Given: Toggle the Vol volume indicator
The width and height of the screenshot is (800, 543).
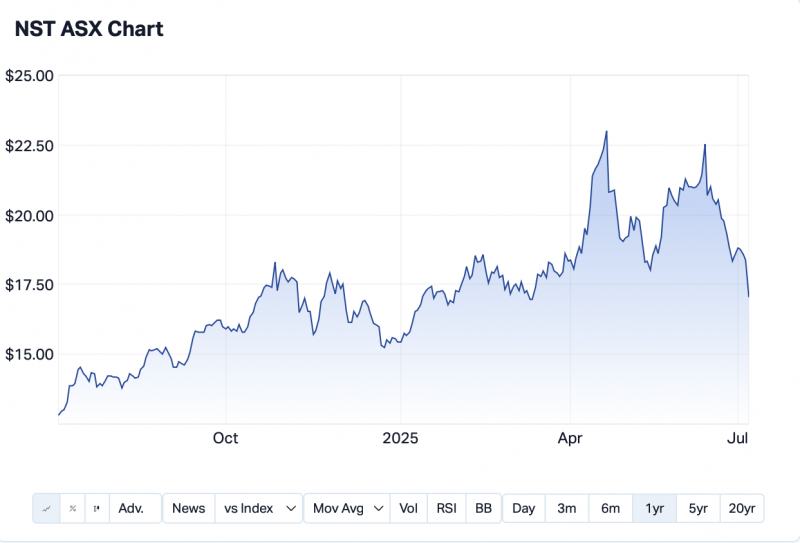Looking at the screenshot, I should click(409, 508).
